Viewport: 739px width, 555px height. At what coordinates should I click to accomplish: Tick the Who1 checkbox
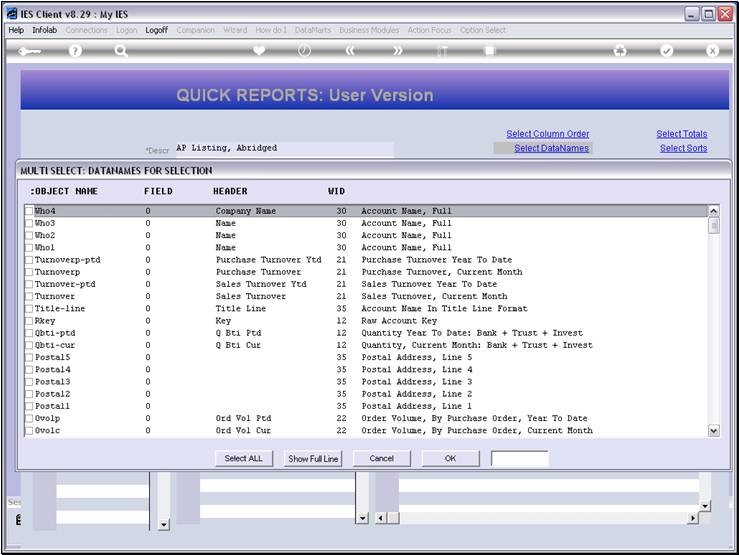[x=29, y=248]
